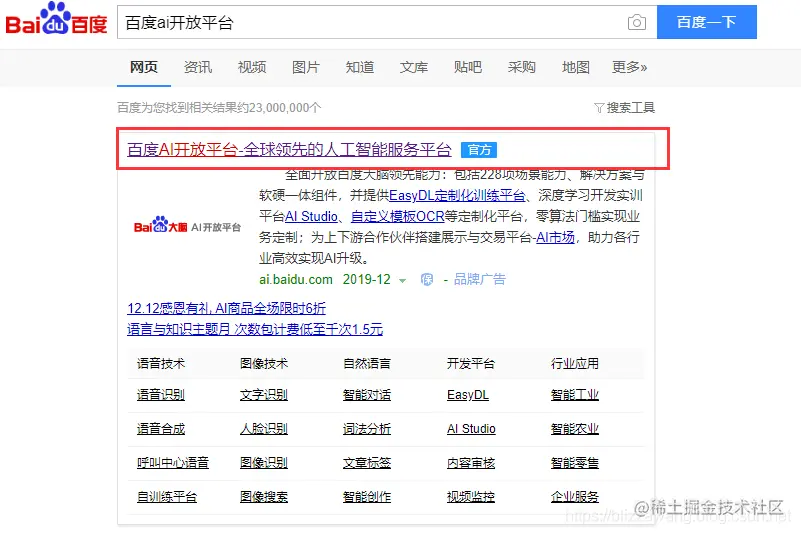Image resolution: width=801 pixels, height=534 pixels.
Task: Open the 呼叫中心语音 link
Action: point(173,462)
